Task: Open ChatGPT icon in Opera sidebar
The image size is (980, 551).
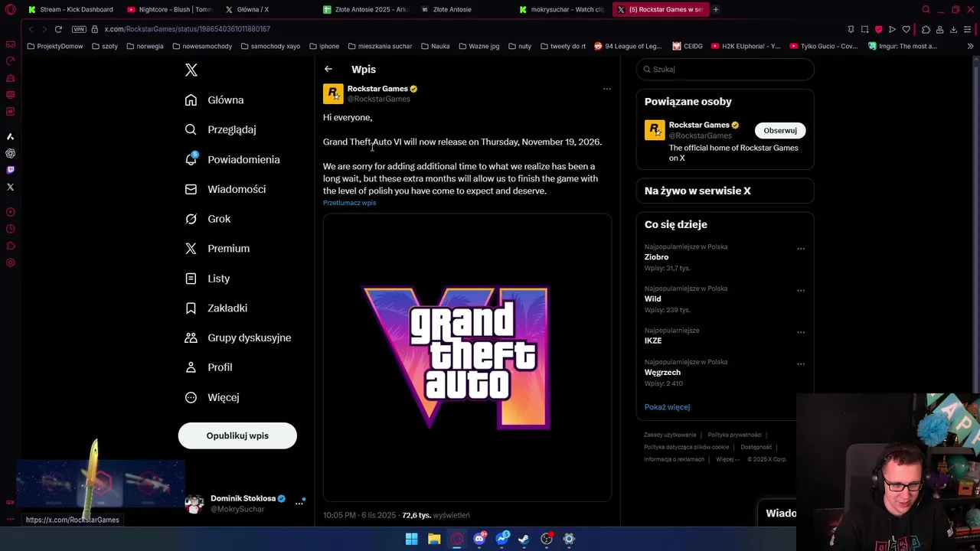Action: click(10, 153)
